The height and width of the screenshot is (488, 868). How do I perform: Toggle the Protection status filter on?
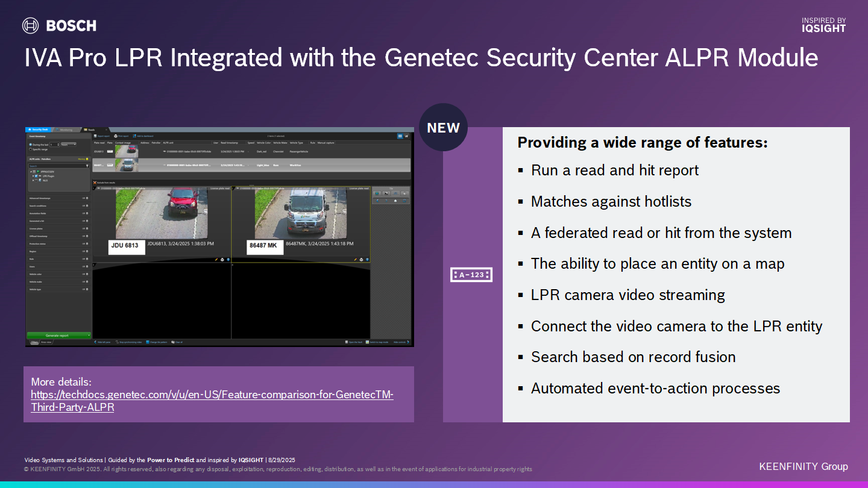(85, 243)
